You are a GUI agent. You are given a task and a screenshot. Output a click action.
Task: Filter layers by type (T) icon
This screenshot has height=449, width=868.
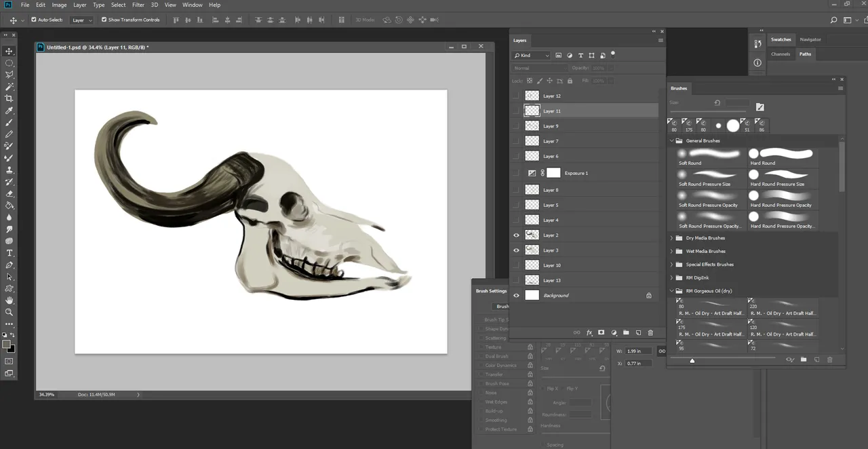[580, 55]
